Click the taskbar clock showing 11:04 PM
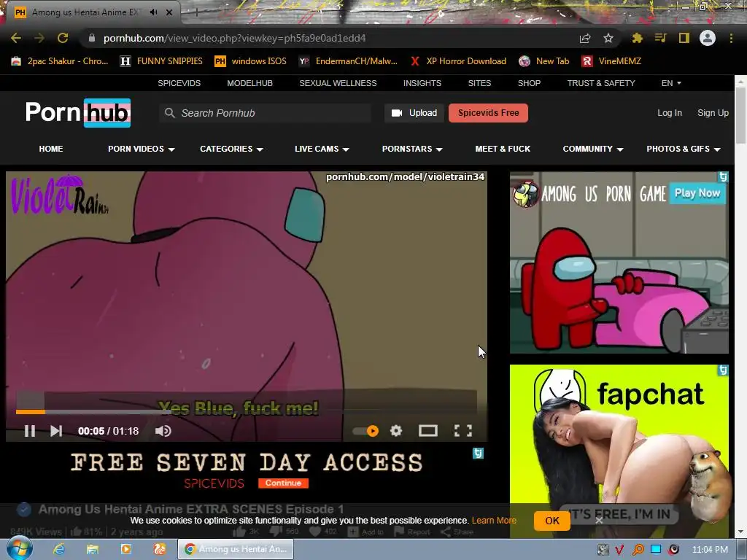 (710, 550)
